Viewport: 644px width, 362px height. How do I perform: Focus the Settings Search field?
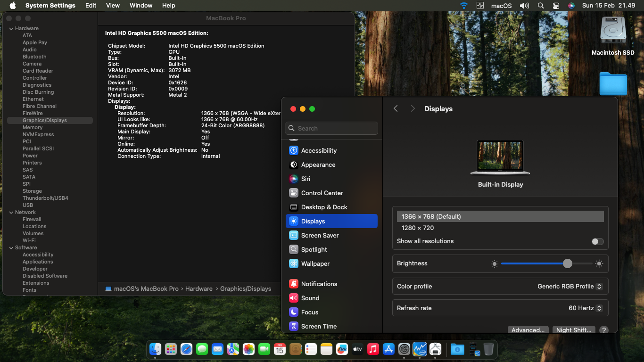click(x=331, y=128)
